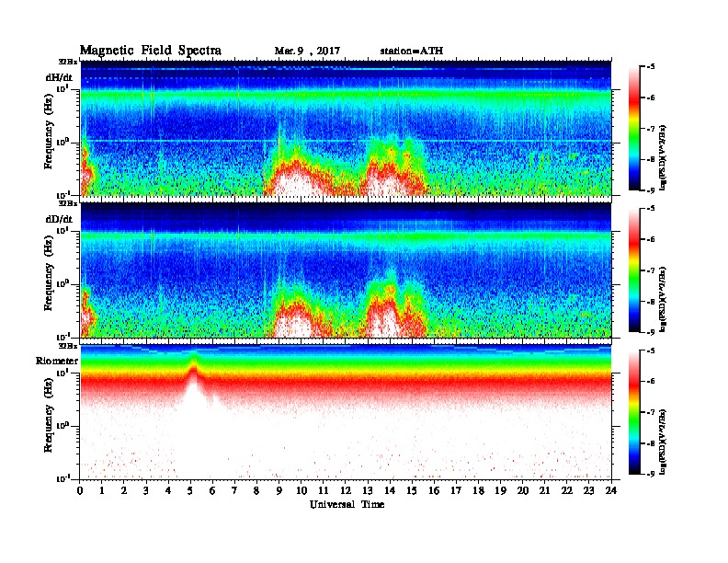Click the "dH/dt" panel label
728x563 pixels.
[59, 77]
